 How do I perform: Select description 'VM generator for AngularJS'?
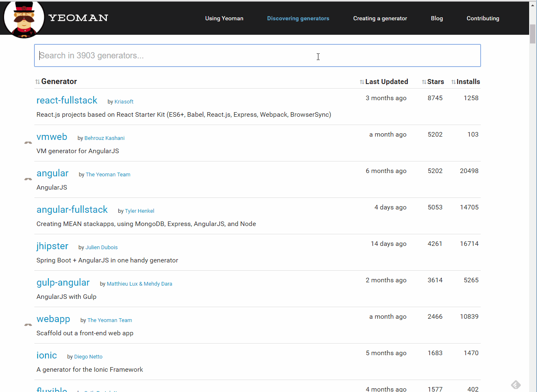point(78,151)
